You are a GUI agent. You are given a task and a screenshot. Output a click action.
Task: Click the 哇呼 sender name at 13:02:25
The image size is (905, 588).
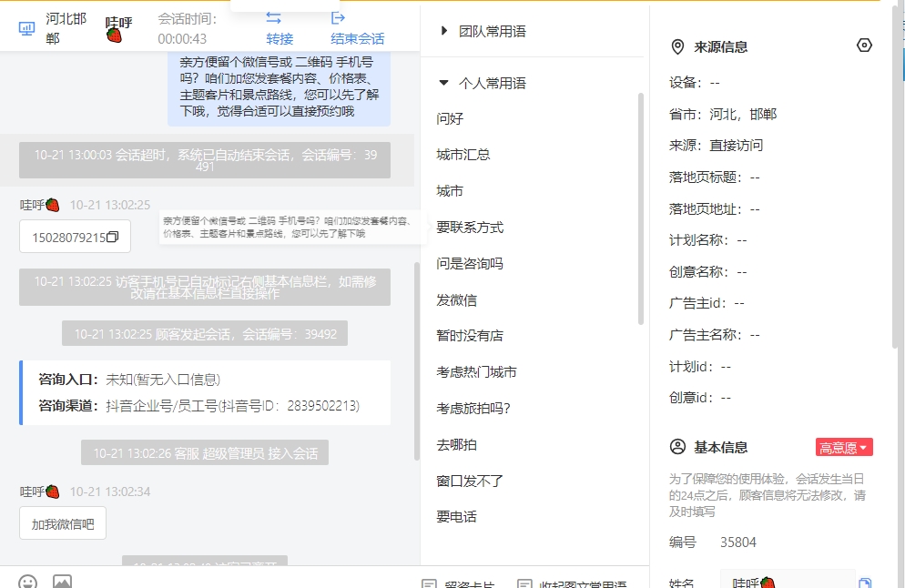click(39, 205)
